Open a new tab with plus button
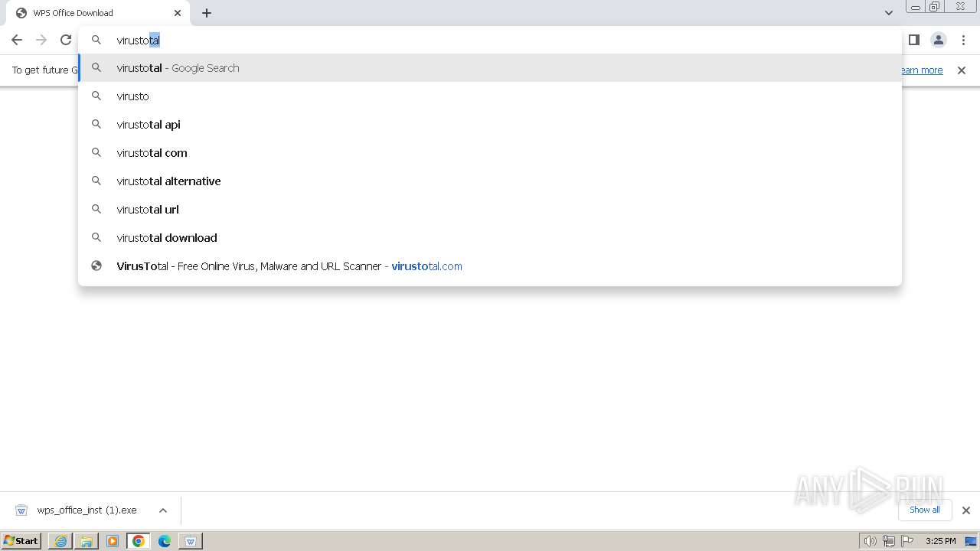Viewport: 980px width, 551px height. [x=207, y=13]
